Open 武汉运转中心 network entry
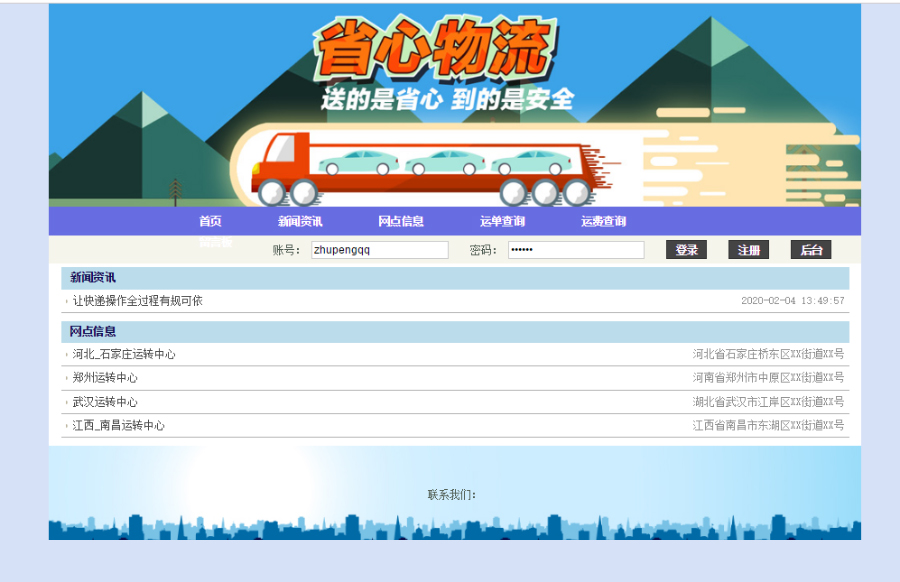Viewport: 900px width, 582px height. point(105,402)
